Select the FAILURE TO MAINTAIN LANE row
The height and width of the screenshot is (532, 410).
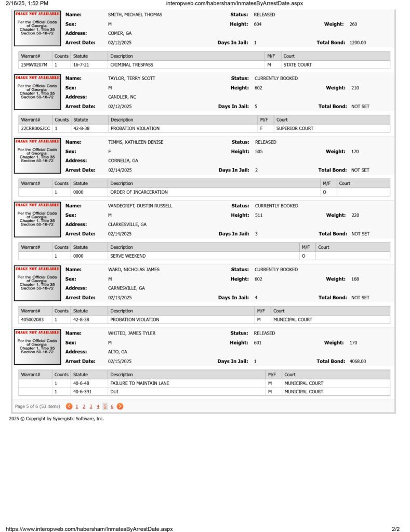(204, 383)
